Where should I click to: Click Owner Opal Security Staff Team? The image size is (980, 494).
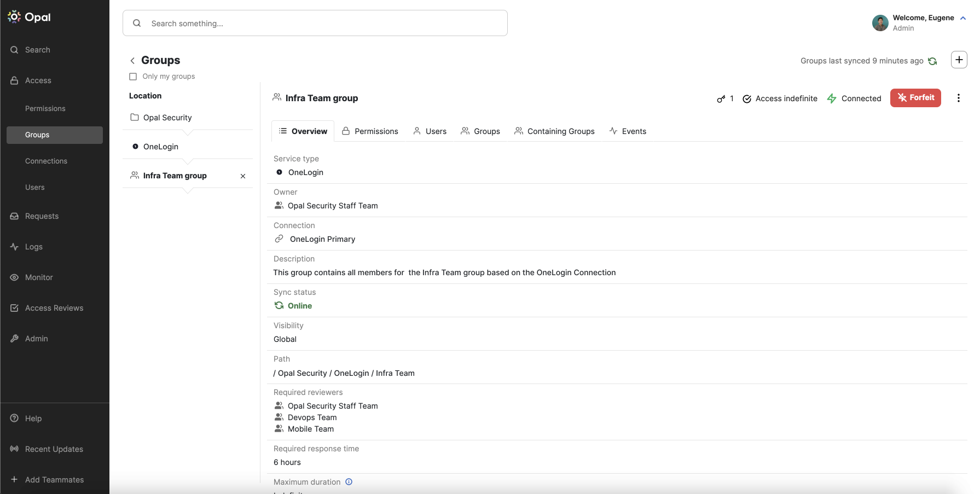click(333, 206)
